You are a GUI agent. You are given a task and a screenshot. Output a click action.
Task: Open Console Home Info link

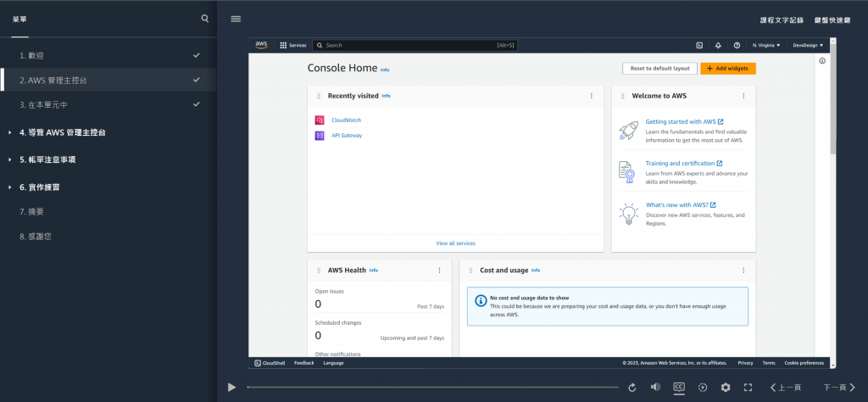[x=385, y=70]
